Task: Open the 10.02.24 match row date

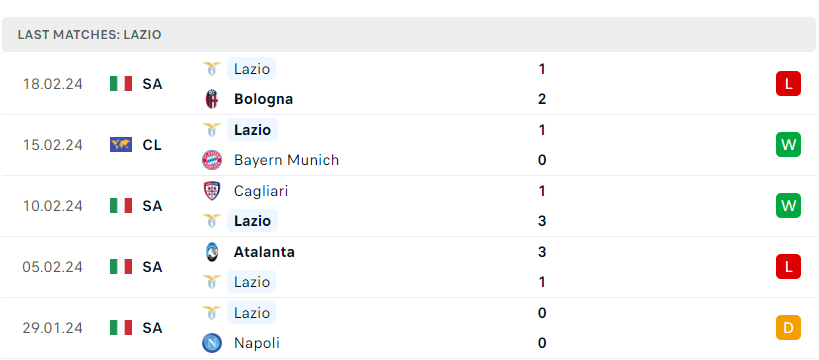Action: (52, 206)
